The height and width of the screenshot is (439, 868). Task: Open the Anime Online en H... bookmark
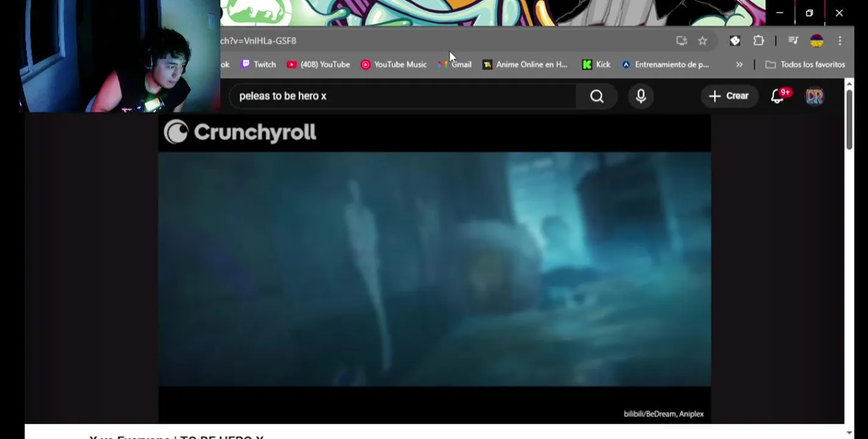click(525, 64)
